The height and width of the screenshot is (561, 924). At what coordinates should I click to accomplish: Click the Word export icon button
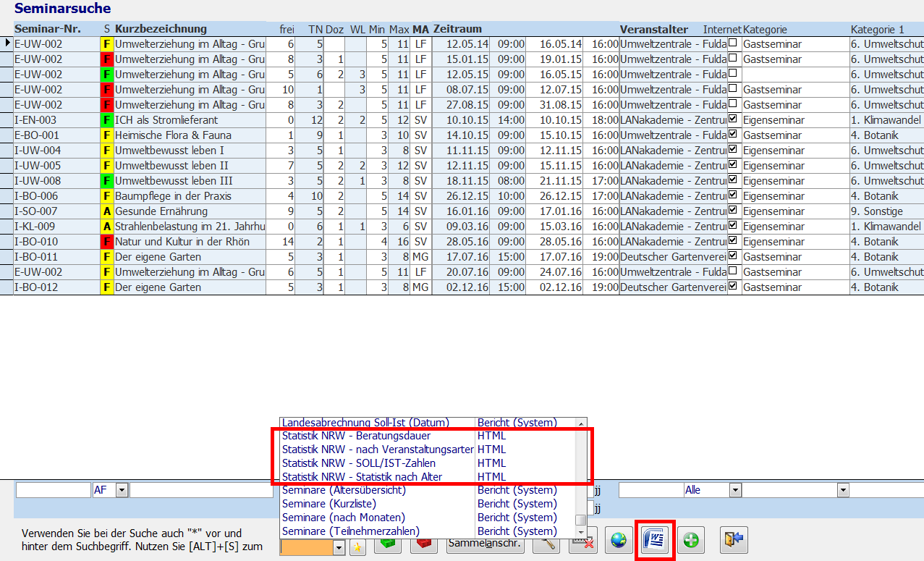click(655, 541)
